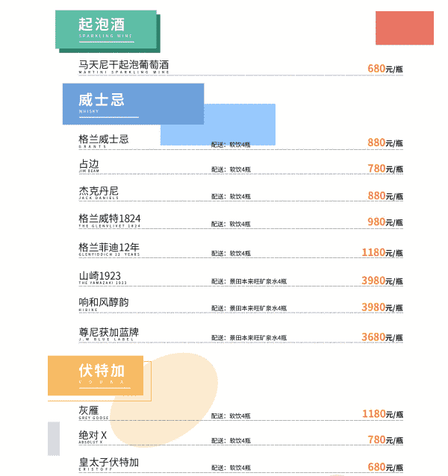Select the pale orange oval shape
This screenshot has height=476, width=448.
(x=164, y=400)
